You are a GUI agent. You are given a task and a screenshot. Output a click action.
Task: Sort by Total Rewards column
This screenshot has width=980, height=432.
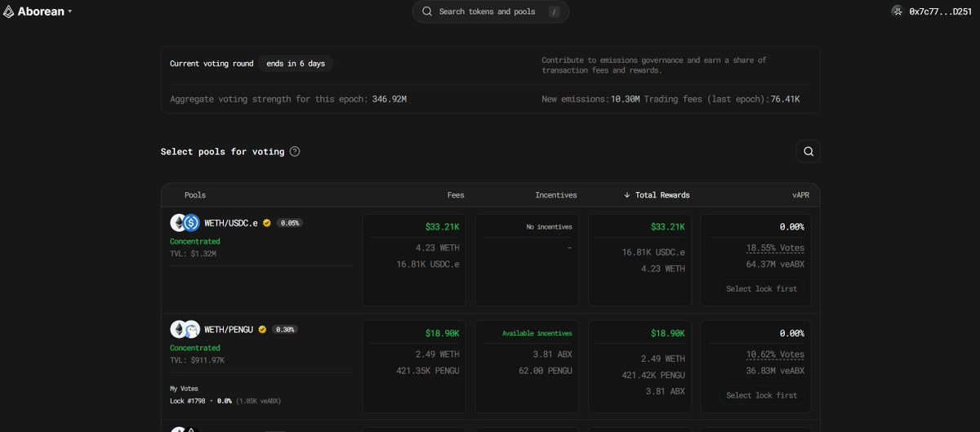[657, 195]
